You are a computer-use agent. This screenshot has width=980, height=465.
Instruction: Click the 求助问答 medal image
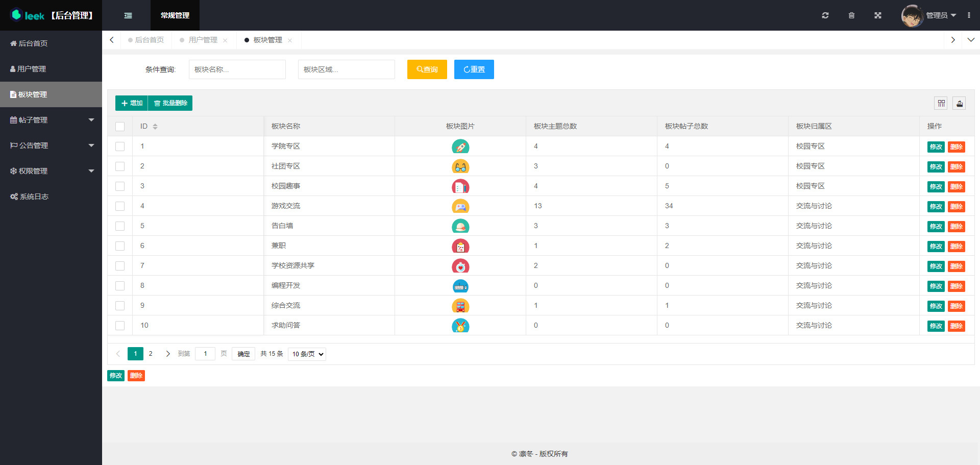click(460, 326)
